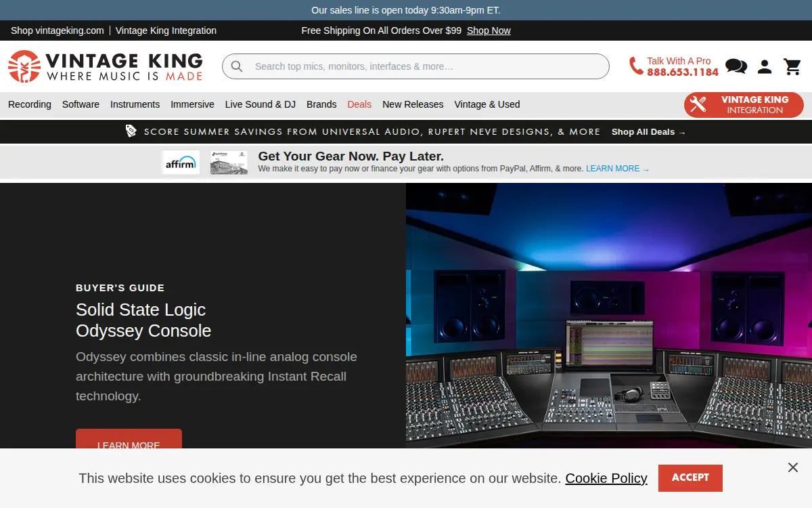
Task: Open the shopping cart icon
Action: click(792, 66)
